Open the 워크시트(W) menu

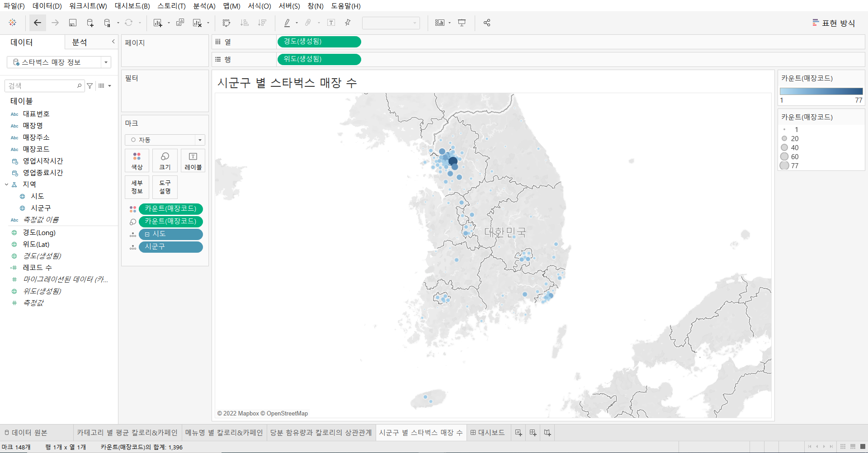coord(88,6)
